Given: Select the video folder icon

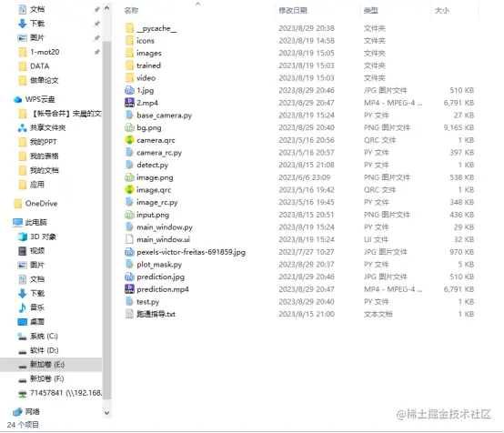Looking at the screenshot, I should pos(129,78).
